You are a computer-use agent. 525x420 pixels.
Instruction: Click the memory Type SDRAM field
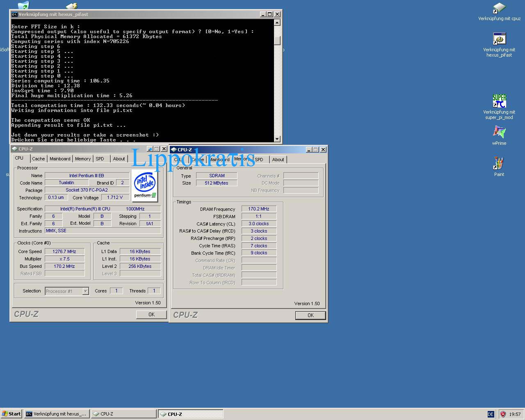(217, 176)
